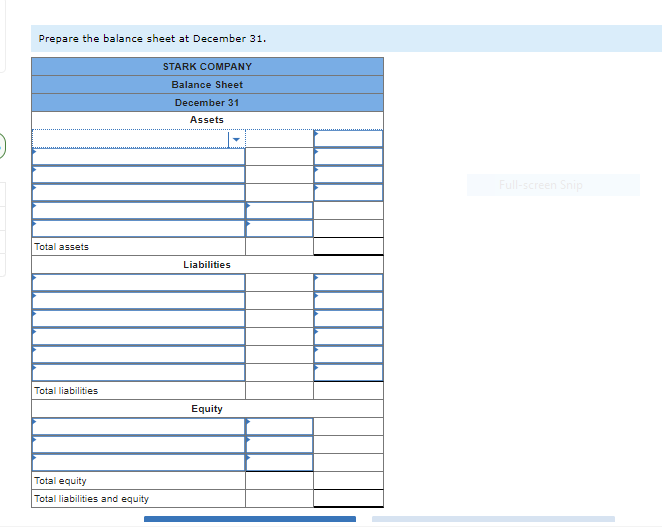The width and height of the screenshot is (662, 529).
Task: Select the fourth asset account name field
Action: click(x=138, y=193)
